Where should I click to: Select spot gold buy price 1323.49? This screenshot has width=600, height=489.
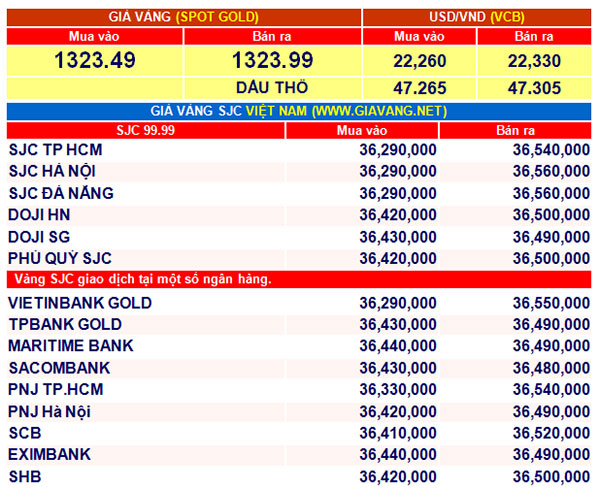pyautogui.click(x=95, y=60)
